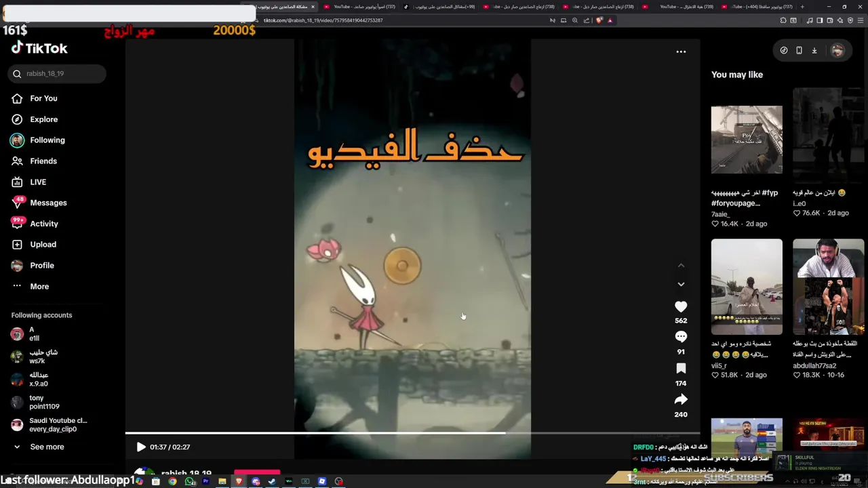The image size is (868, 488).
Task: Open recommended video by vii5_r
Action: [747, 287]
